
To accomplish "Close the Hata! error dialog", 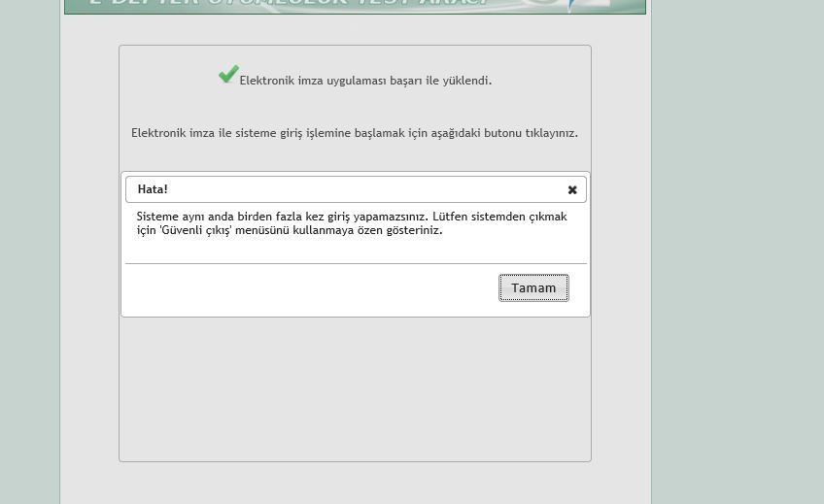I will [572, 189].
